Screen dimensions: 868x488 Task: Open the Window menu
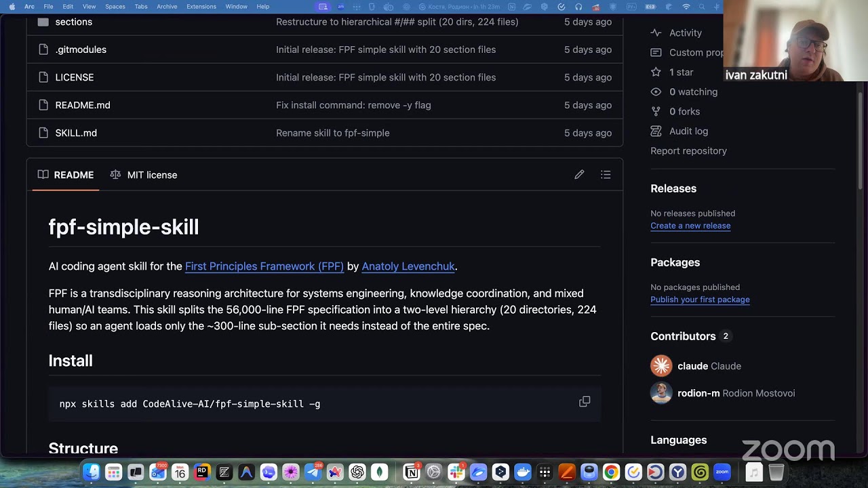point(236,6)
